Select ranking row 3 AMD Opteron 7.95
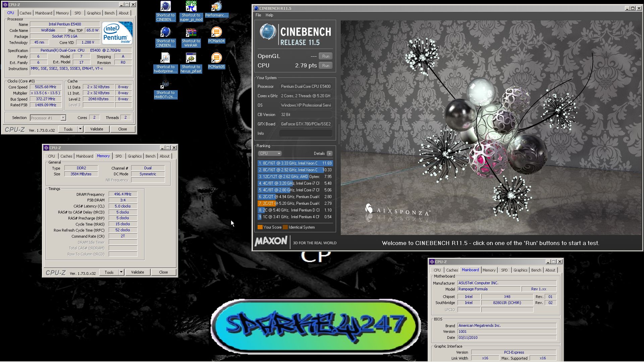The height and width of the screenshot is (362, 644). coord(295,177)
